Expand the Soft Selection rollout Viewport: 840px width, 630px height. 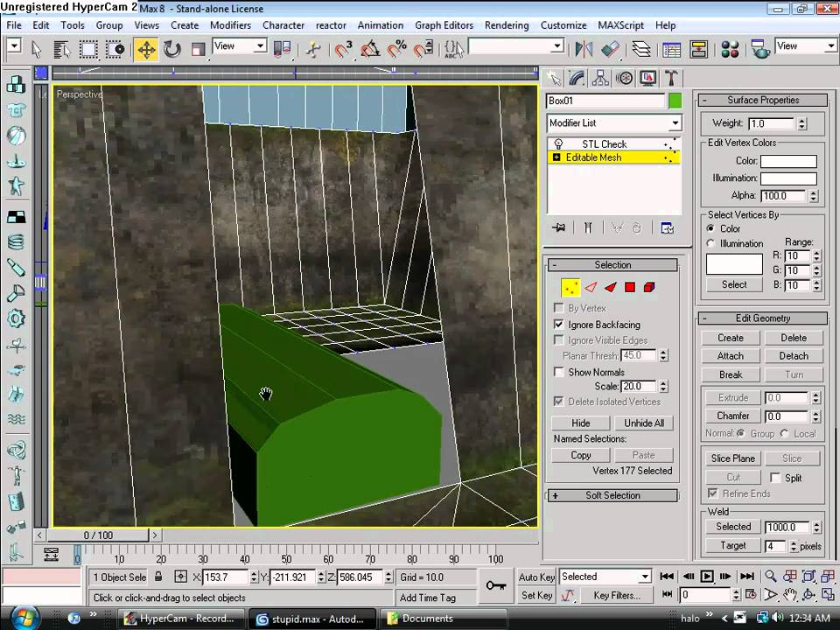612,495
